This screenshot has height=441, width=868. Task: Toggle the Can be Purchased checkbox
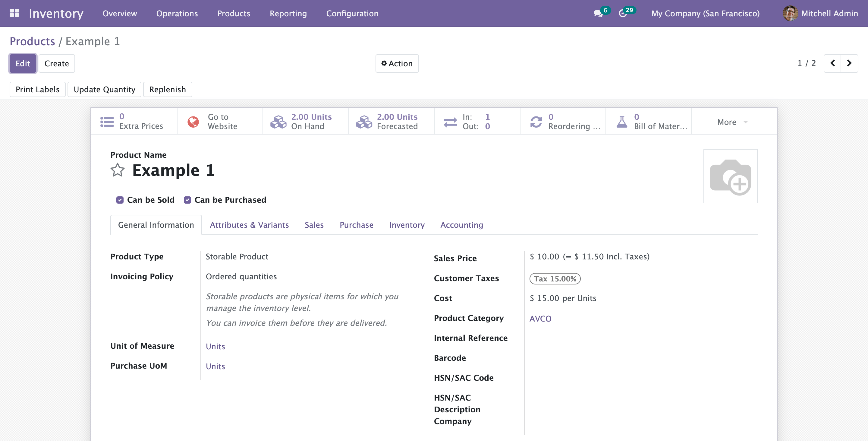coord(187,200)
